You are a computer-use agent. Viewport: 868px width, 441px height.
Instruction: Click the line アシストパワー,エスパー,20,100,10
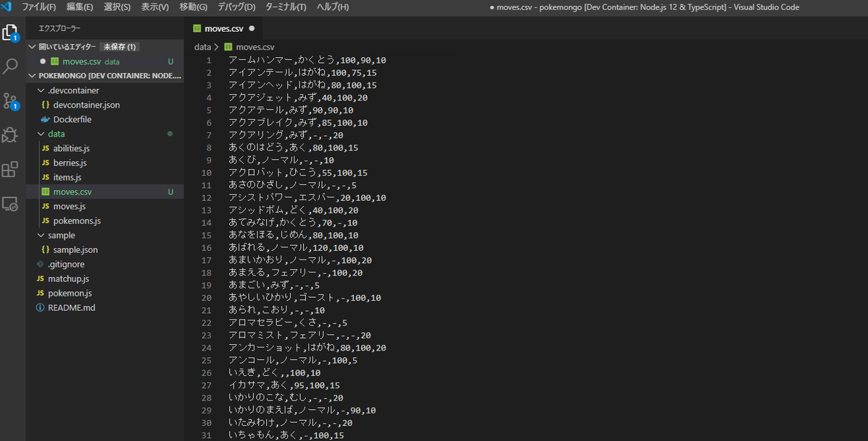(307, 197)
